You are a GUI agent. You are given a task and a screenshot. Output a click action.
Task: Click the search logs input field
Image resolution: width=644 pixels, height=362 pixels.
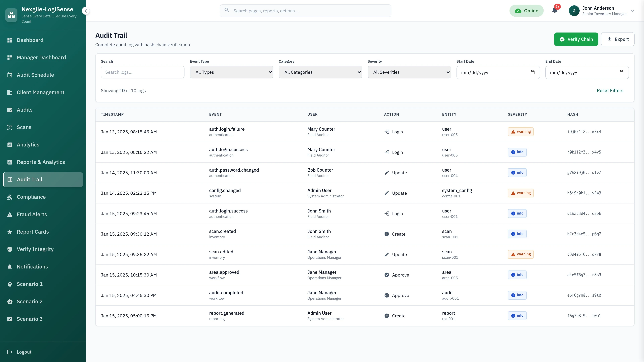click(x=142, y=72)
